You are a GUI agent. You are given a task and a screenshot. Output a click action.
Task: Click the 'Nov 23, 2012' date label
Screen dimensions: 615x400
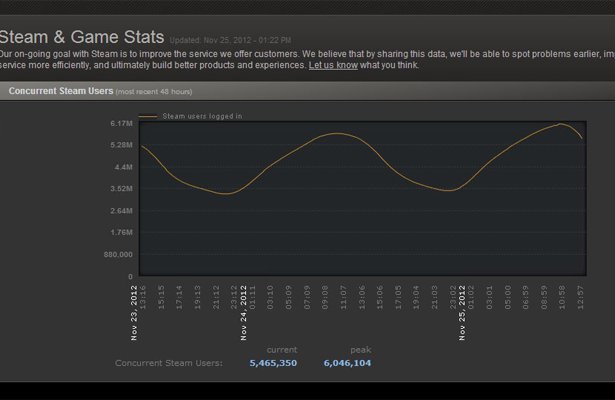[134, 313]
